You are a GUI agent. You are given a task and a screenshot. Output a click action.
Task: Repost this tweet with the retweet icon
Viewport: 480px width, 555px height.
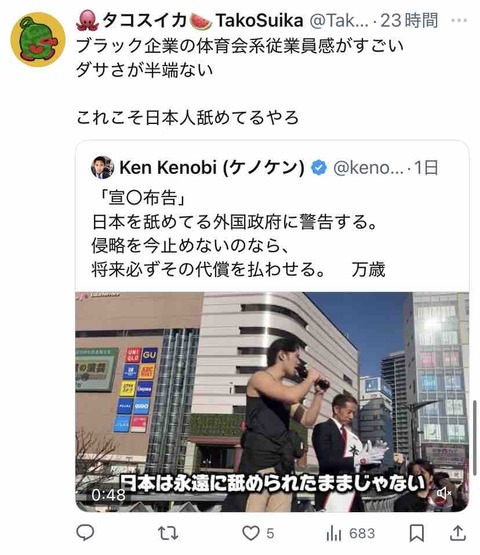[167, 533]
